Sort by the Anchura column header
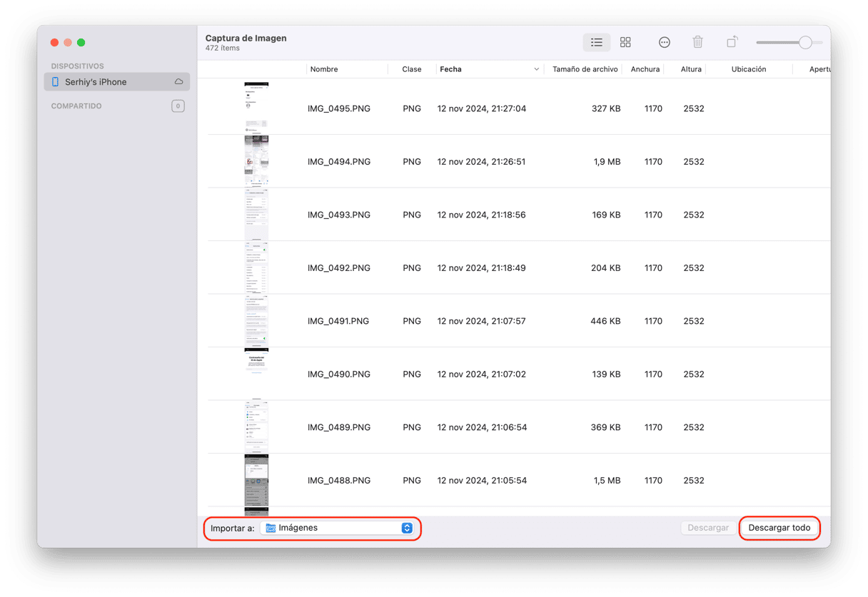The image size is (868, 597). pos(645,69)
